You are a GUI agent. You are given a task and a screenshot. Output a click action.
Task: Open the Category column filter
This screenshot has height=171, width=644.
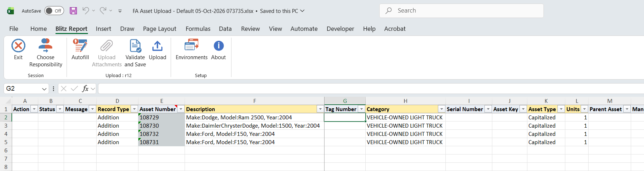pos(441,109)
